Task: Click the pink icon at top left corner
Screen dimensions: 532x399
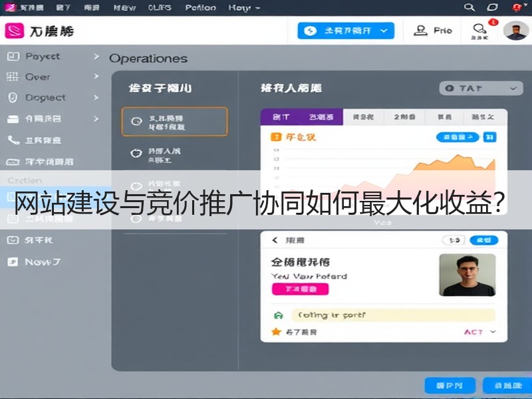Action: (x=11, y=7)
